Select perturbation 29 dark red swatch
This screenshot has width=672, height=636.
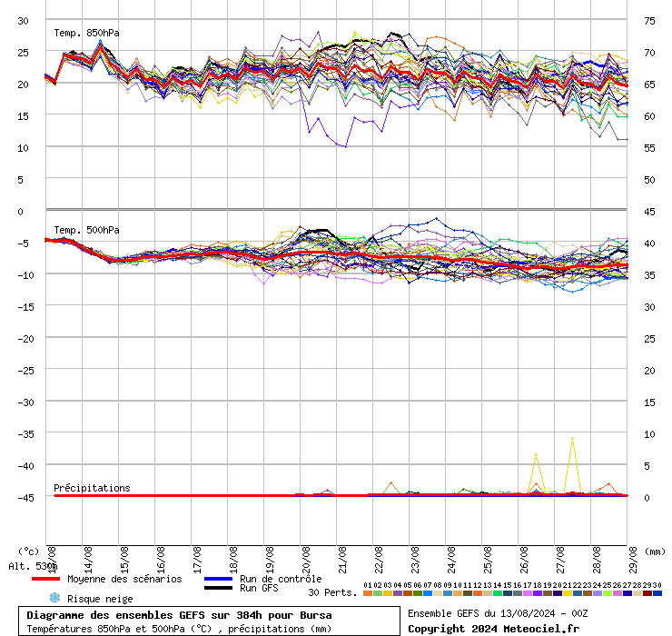coord(647,593)
